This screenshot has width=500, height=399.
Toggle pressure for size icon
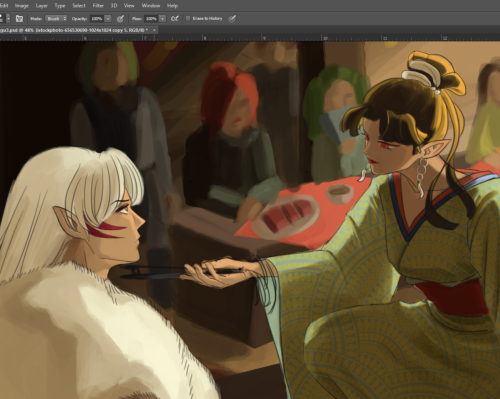232,19
